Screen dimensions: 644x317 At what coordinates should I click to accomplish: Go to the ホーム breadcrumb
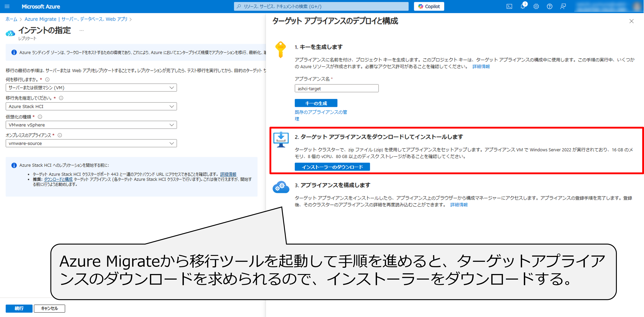[x=11, y=19]
